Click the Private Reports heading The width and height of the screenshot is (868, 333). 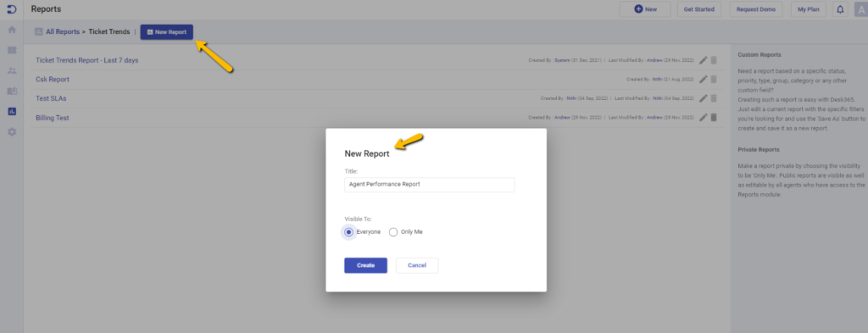tap(759, 150)
